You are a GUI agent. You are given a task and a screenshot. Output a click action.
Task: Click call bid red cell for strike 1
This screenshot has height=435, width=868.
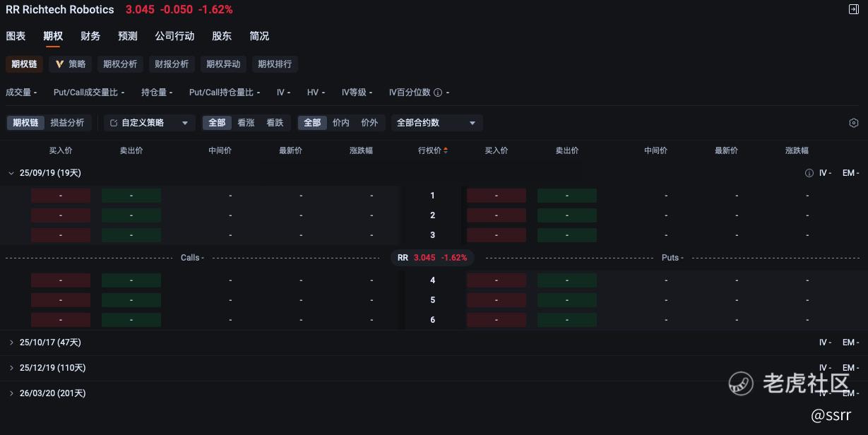click(61, 196)
